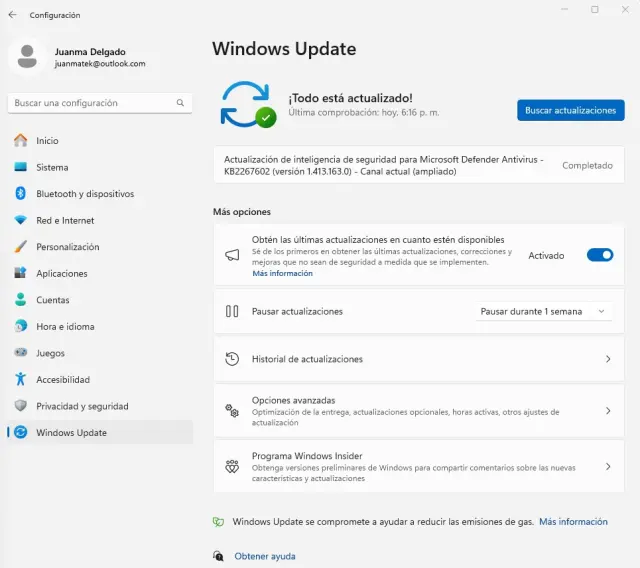
Task: Click the Accesibilidad person icon
Action: click(x=20, y=379)
